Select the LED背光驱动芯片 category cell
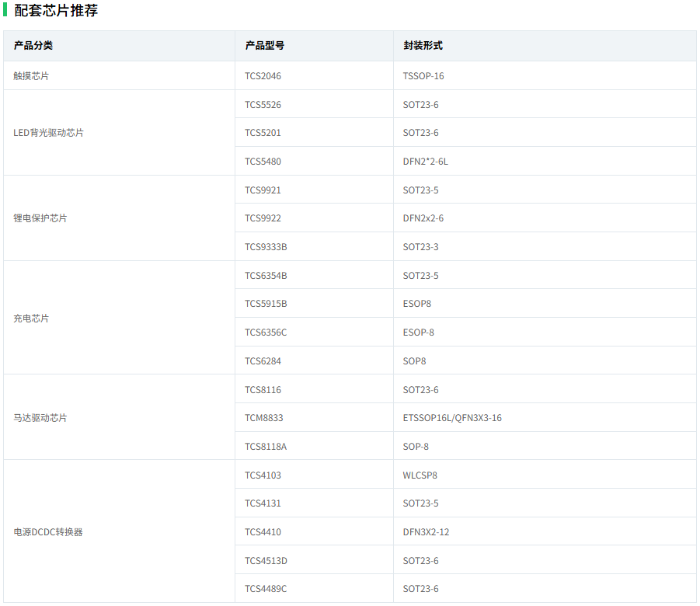The image size is (700, 606). click(x=49, y=133)
